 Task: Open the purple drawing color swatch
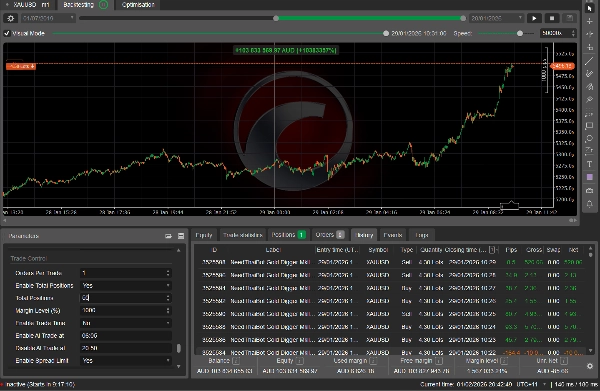tap(589, 177)
